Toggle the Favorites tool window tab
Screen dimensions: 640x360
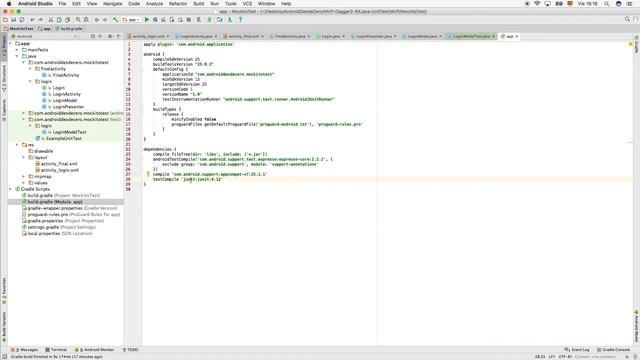(x=4, y=290)
